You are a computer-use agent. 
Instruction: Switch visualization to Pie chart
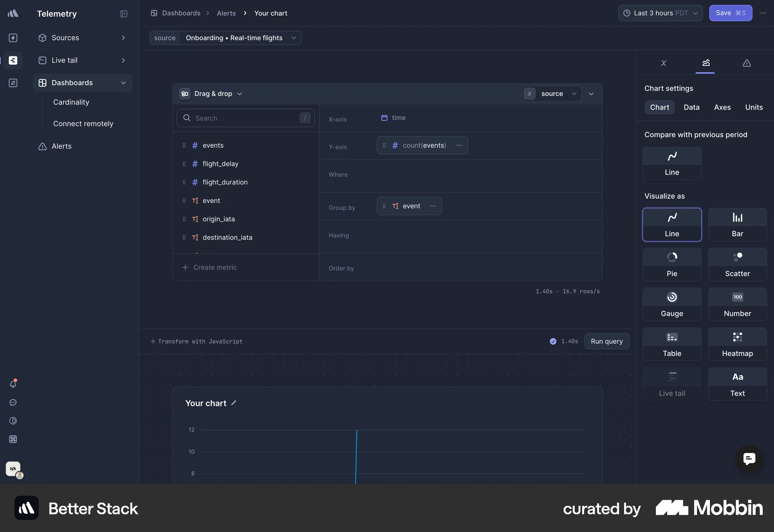pos(671,264)
